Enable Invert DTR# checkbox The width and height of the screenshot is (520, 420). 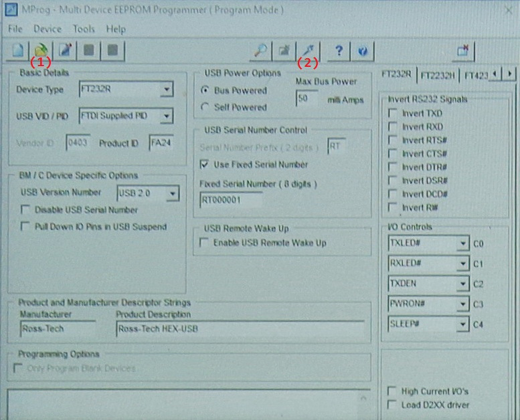point(393,167)
